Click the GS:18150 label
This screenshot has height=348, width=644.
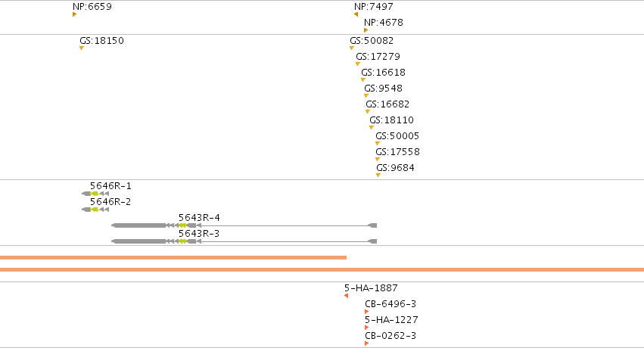point(102,41)
